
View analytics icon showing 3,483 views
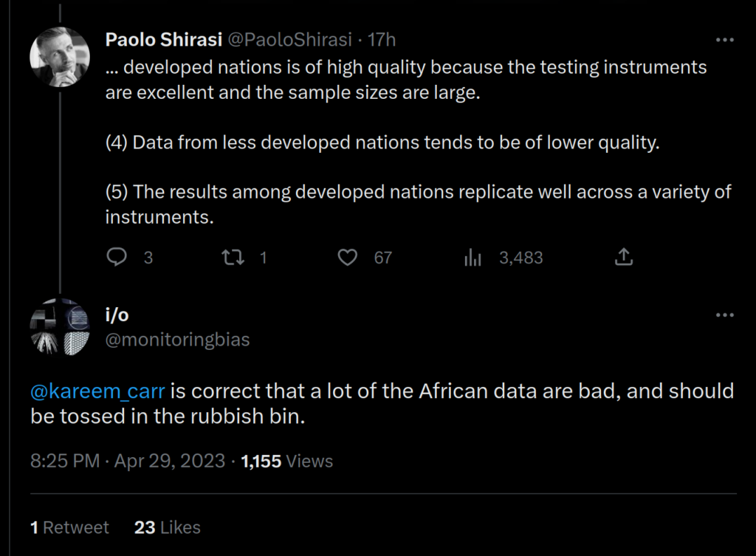pos(473,257)
